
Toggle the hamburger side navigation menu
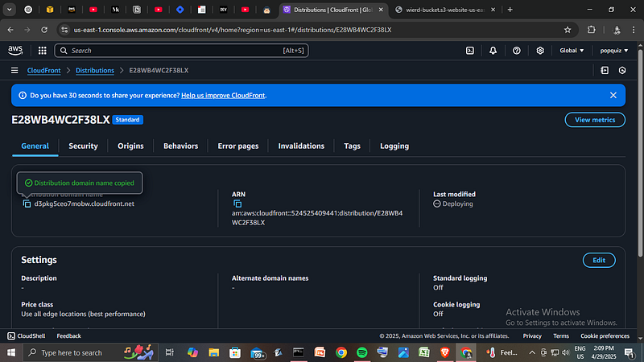coord(14,71)
